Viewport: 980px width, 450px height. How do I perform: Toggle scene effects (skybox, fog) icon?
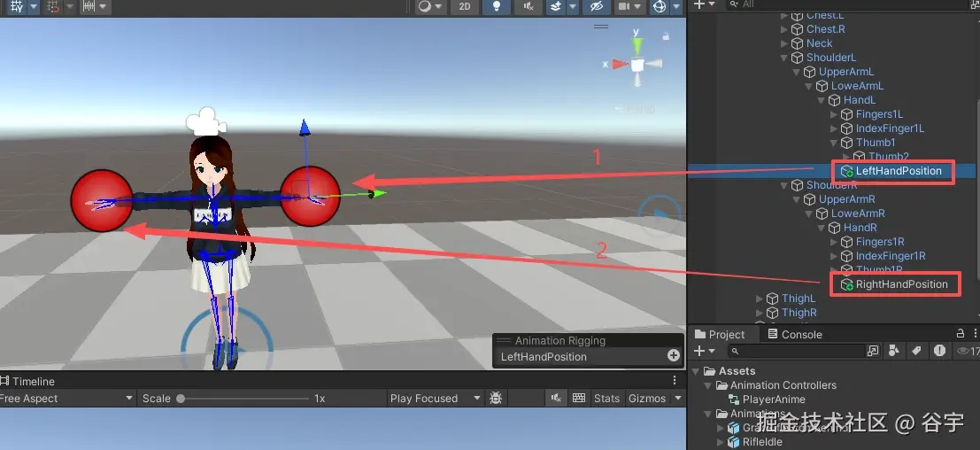pos(556,6)
